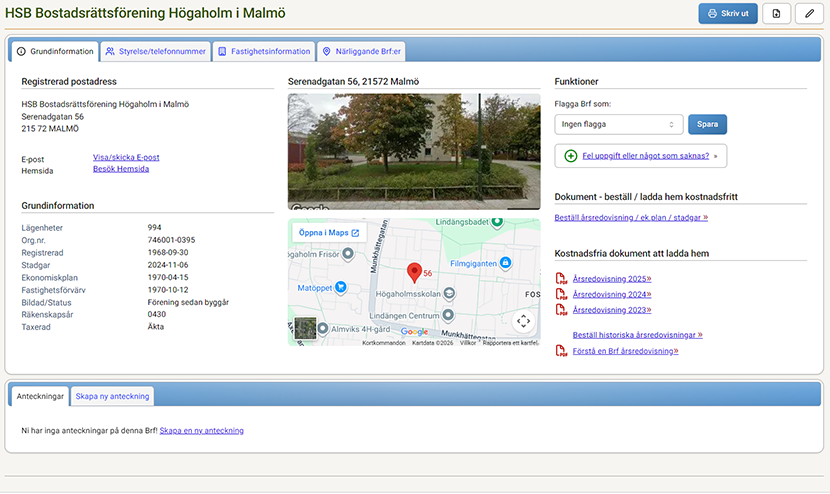Viewport: 830px width, 494px height.
Task: Expand the Ingen flagga dropdown
Action: [619, 124]
